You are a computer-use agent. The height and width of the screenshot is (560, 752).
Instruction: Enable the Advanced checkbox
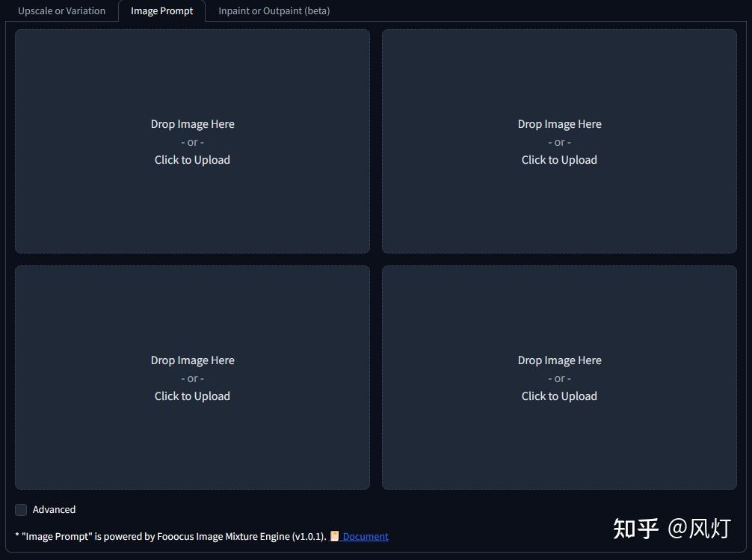21,509
